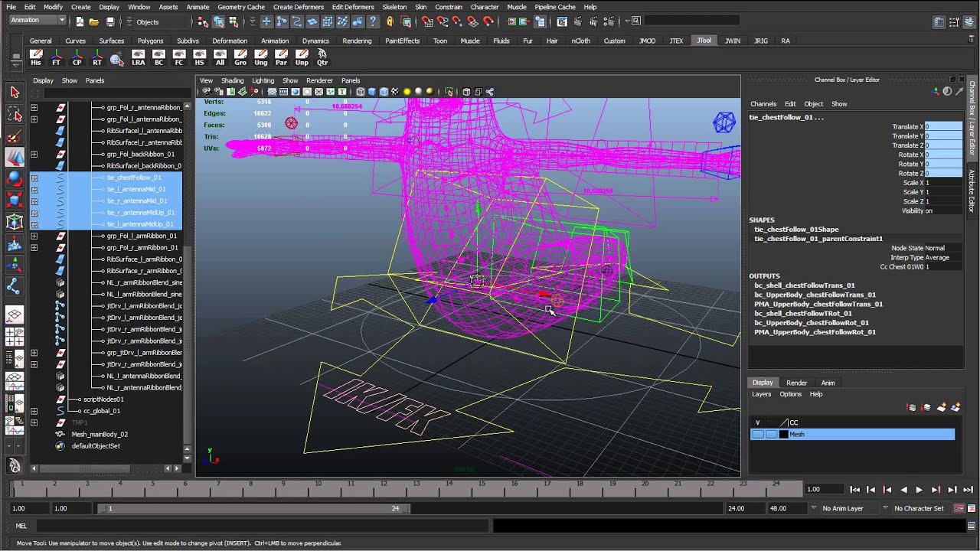This screenshot has height=551, width=980.
Task: Click the time range slider bar
Action: 253,508
